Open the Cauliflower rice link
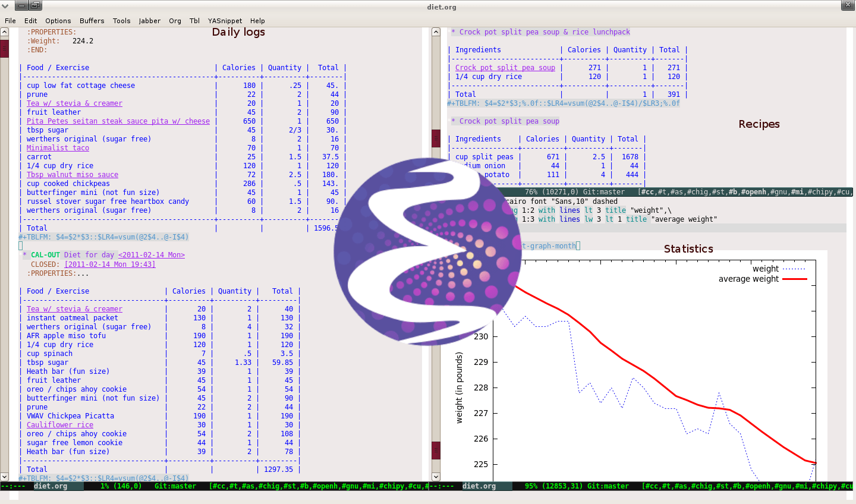Viewport: 856px width, 504px height. pos(60,425)
